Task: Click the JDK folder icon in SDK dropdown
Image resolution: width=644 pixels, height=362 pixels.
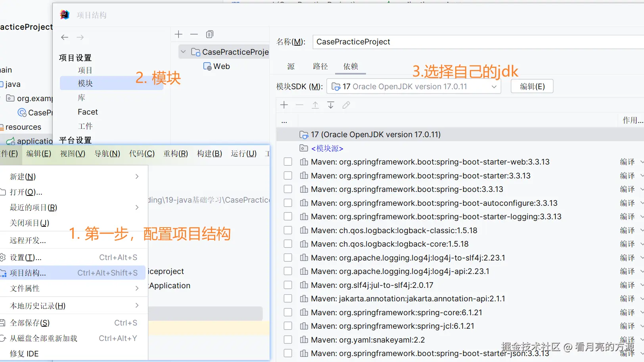Action: [336, 87]
